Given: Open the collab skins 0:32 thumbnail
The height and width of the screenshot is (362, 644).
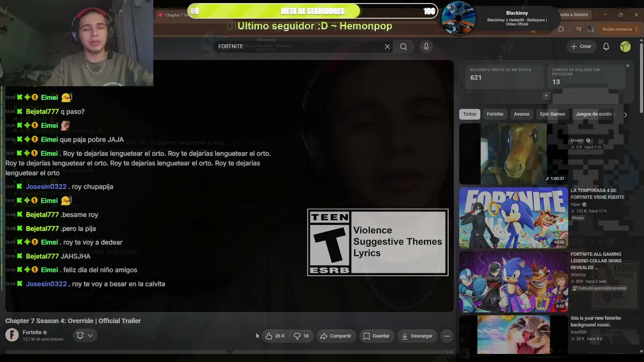Looking at the screenshot, I should pos(513,282).
